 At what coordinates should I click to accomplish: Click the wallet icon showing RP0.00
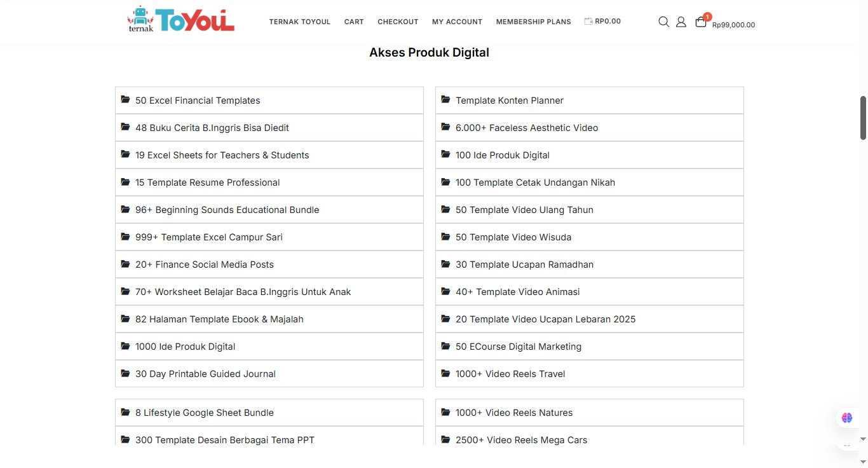tap(588, 21)
